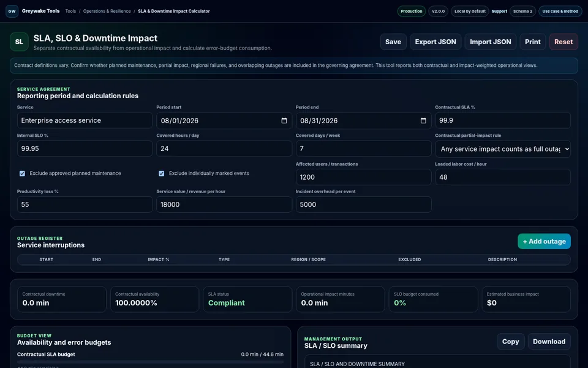This screenshot has height=368, width=588.
Task: Click the START column header
Action: [46, 259]
